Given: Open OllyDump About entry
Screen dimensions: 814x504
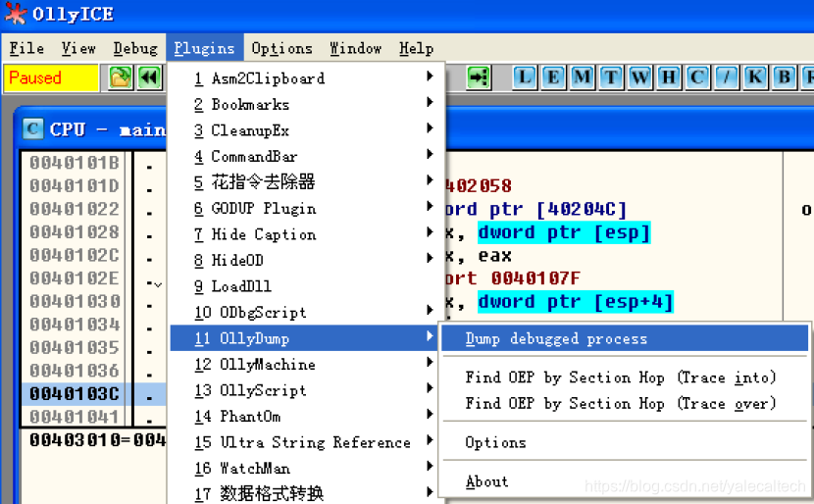Looking at the screenshot, I should point(625,481).
